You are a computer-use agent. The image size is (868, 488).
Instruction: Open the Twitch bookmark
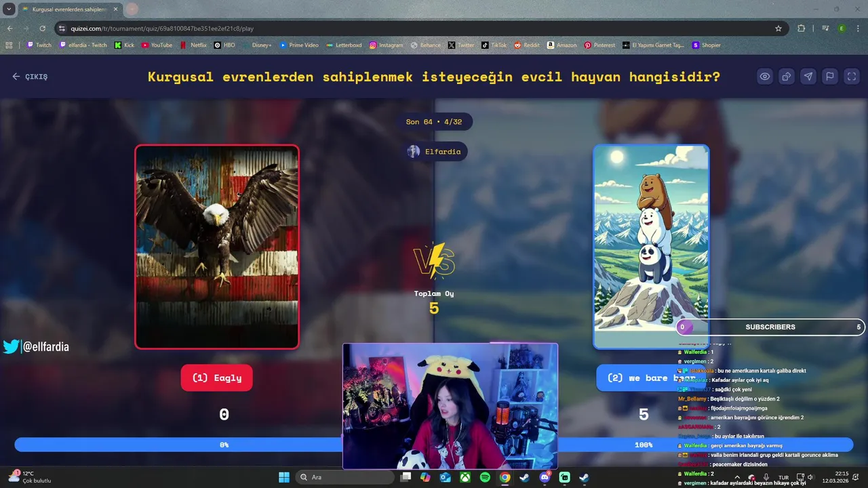[39, 45]
